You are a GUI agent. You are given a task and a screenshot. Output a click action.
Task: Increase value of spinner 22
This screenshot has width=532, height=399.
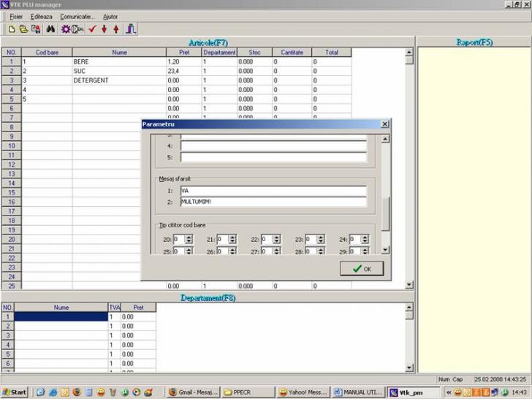pyautogui.click(x=276, y=237)
